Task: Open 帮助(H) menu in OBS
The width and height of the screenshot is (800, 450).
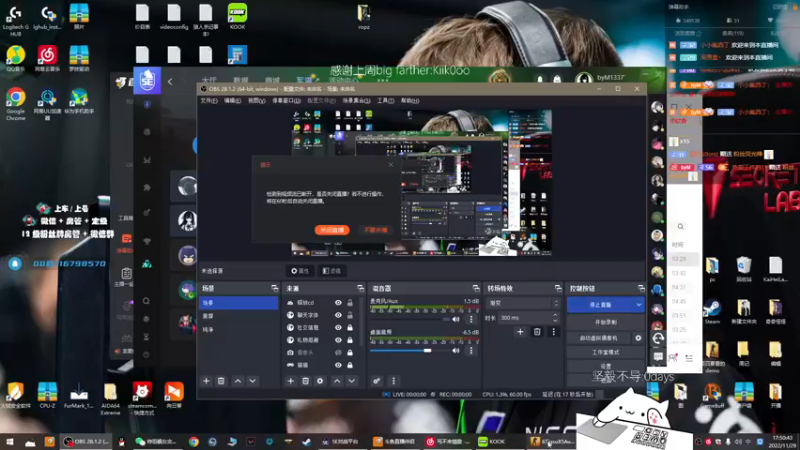Action: (410, 101)
